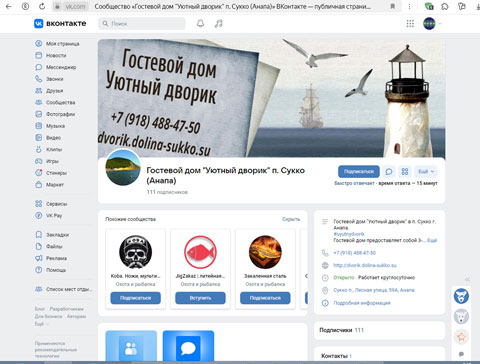Open Список мест отдыха sidebar item
The height and width of the screenshot is (364, 480).
pyautogui.click(x=63, y=289)
